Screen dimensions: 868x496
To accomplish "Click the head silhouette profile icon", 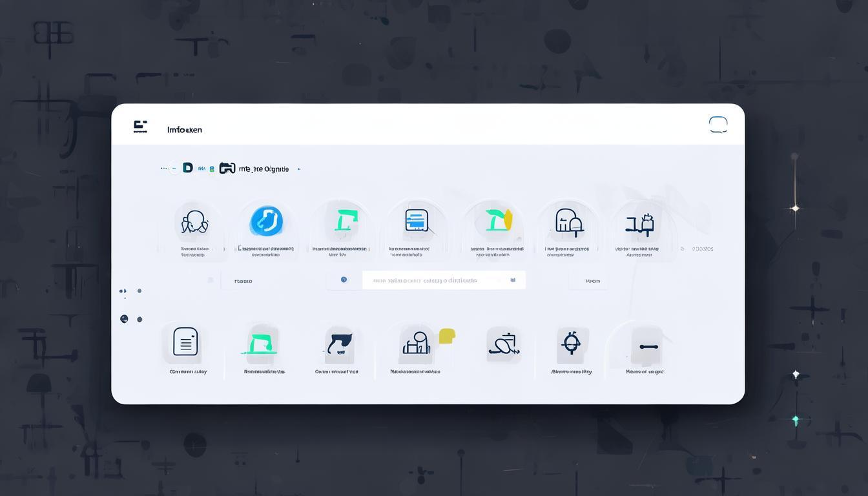I will click(194, 223).
